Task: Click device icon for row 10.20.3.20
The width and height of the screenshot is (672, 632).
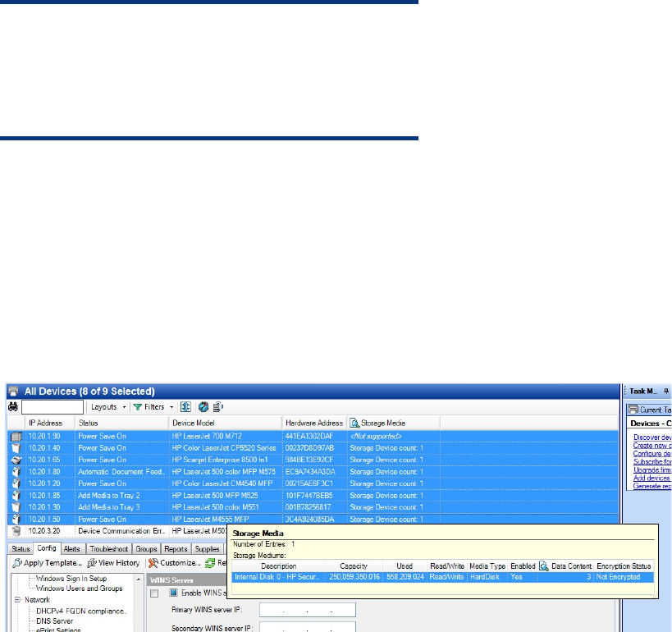Action: point(16,531)
